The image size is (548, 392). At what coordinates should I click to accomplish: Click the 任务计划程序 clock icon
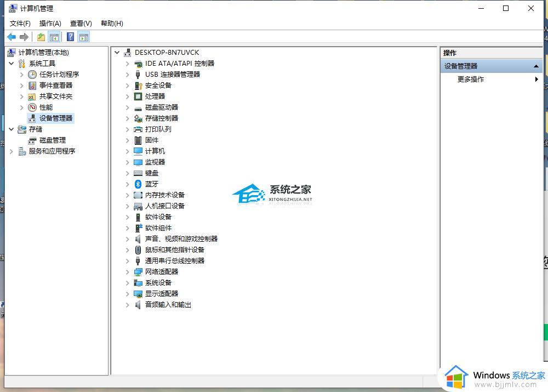pos(32,75)
